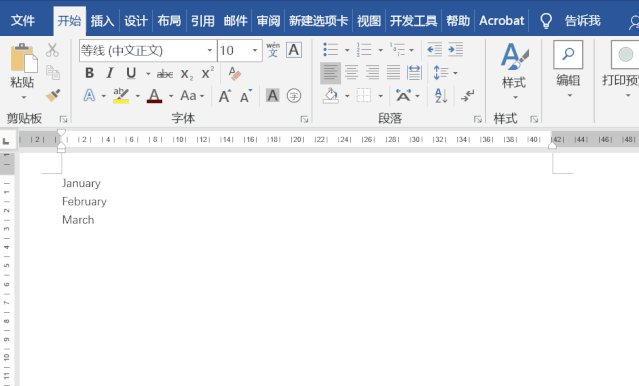Decrease paragraph indent

[x=434, y=50]
